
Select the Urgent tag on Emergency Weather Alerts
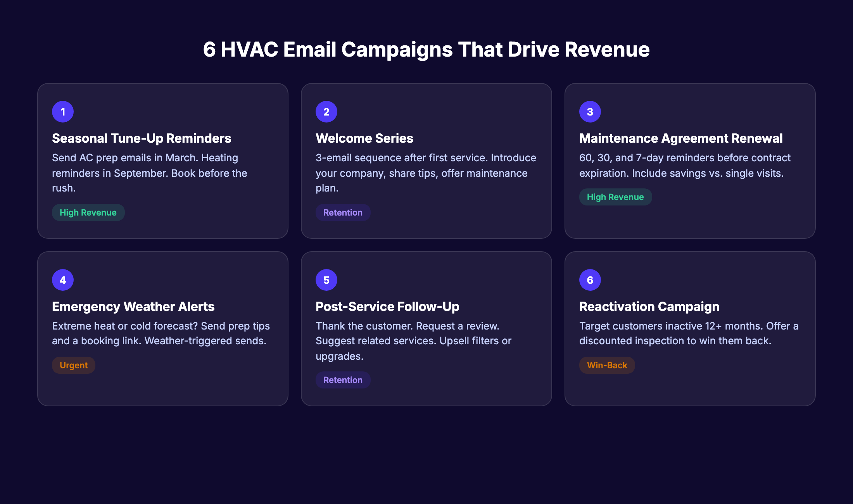pos(73,365)
